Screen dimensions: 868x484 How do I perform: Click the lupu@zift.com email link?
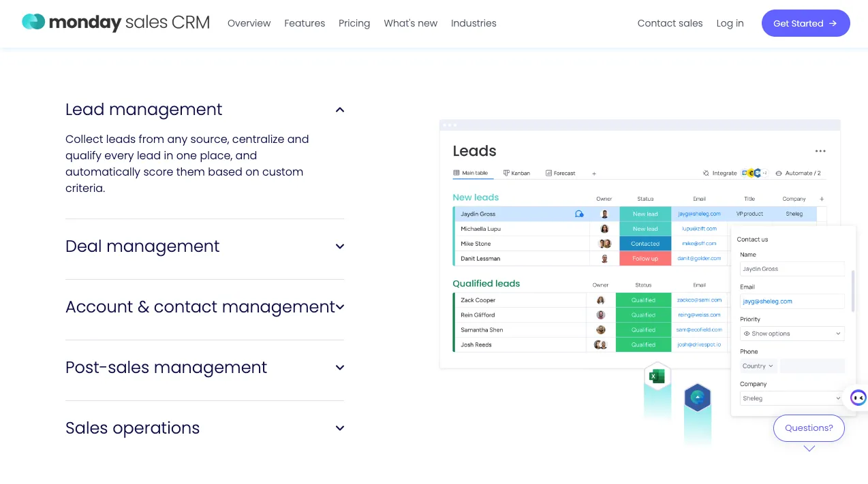(699, 229)
